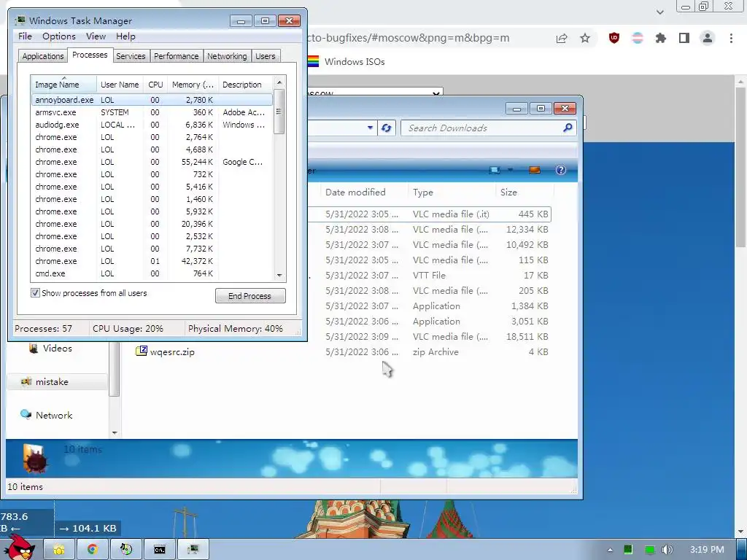Click the 3:19 PM clock
The width and height of the screenshot is (747, 560).
point(707,550)
